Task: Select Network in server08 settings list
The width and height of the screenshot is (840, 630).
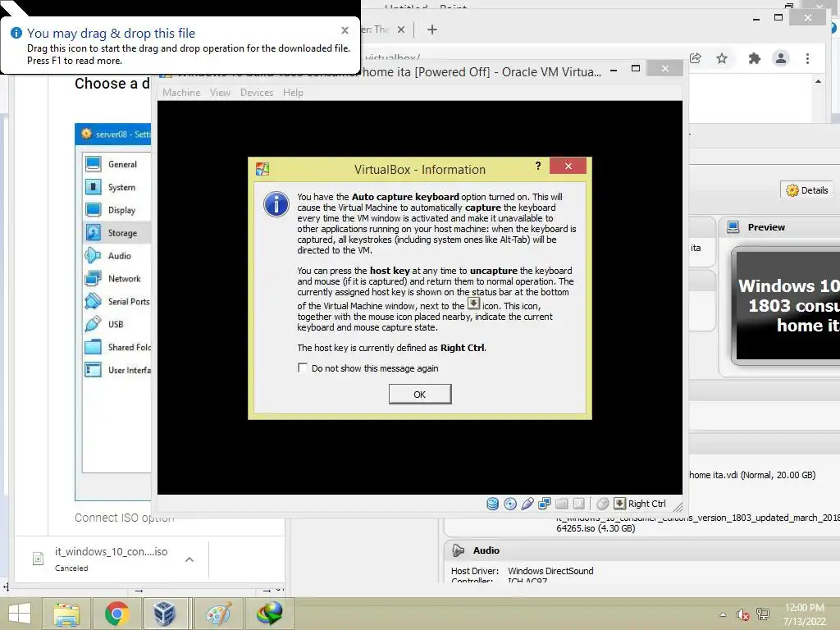Action: pyautogui.click(x=116, y=279)
